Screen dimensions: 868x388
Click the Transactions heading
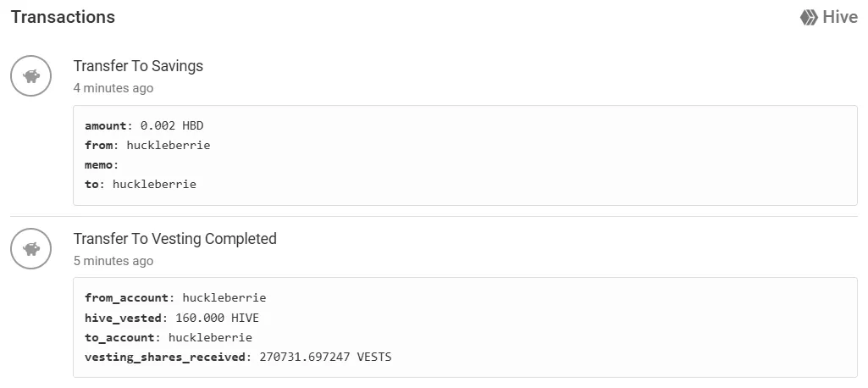tap(63, 17)
